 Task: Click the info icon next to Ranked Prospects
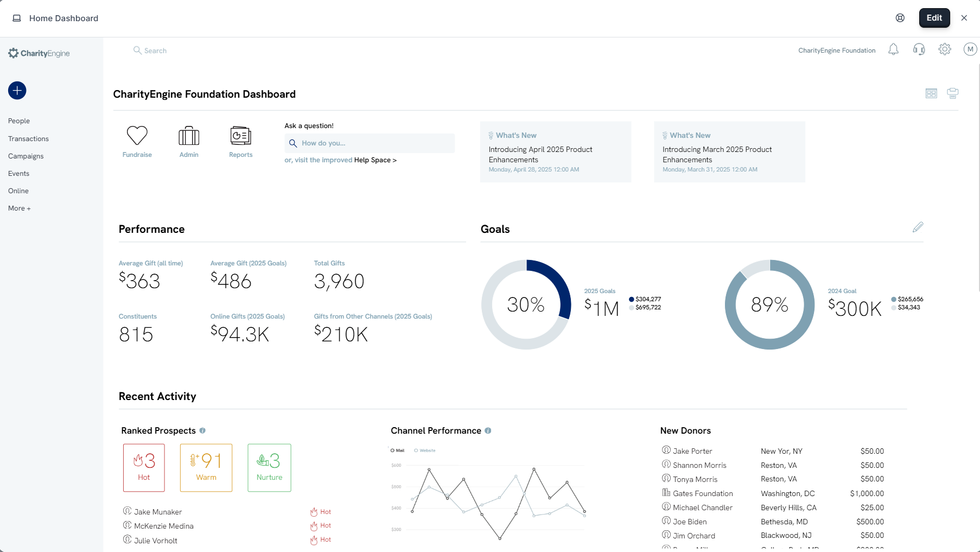pos(202,430)
